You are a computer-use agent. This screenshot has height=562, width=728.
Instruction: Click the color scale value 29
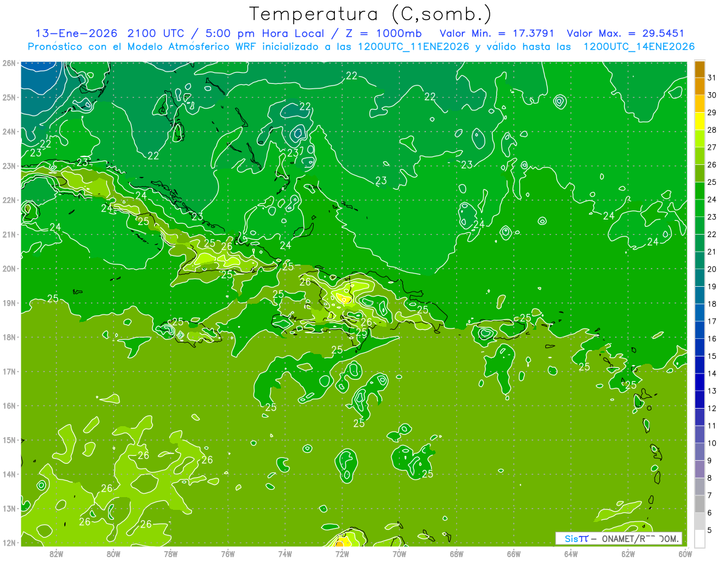(712, 112)
